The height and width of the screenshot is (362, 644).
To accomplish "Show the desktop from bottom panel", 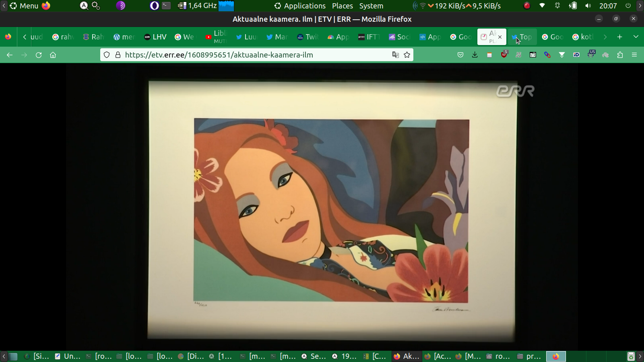I will pyautogui.click(x=13, y=356).
